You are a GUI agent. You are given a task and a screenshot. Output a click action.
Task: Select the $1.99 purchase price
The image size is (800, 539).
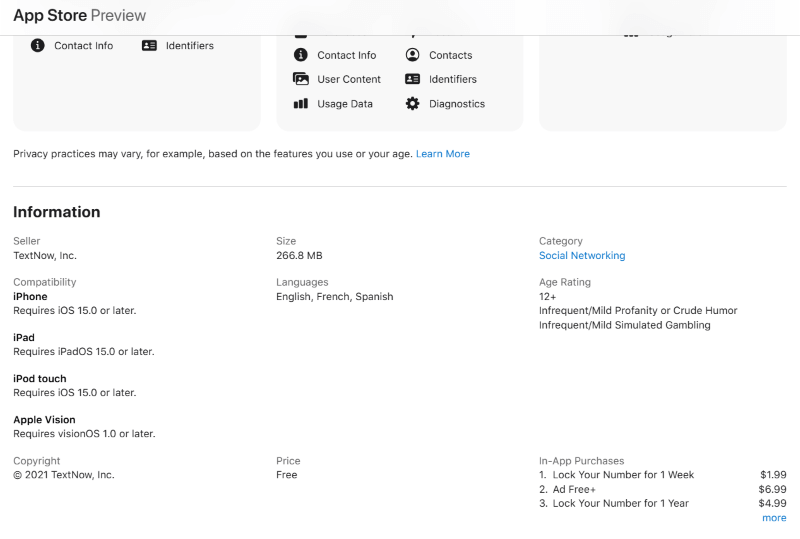click(773, 475)
